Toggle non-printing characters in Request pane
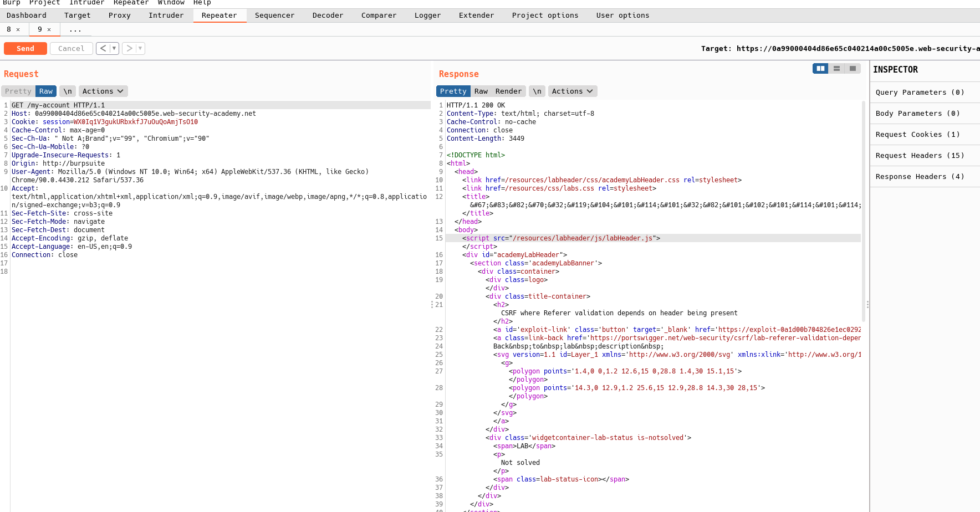The image size is (980, 512). (68, 91)
